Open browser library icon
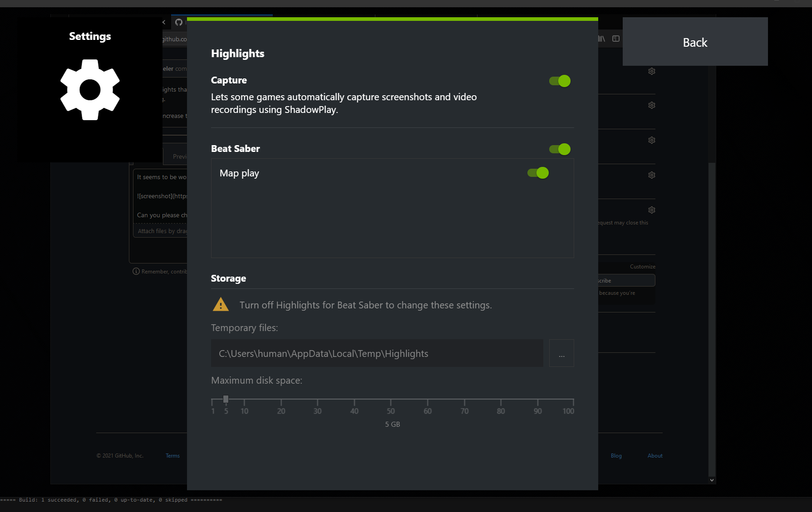The image size is (812, 512). point(602,39)
